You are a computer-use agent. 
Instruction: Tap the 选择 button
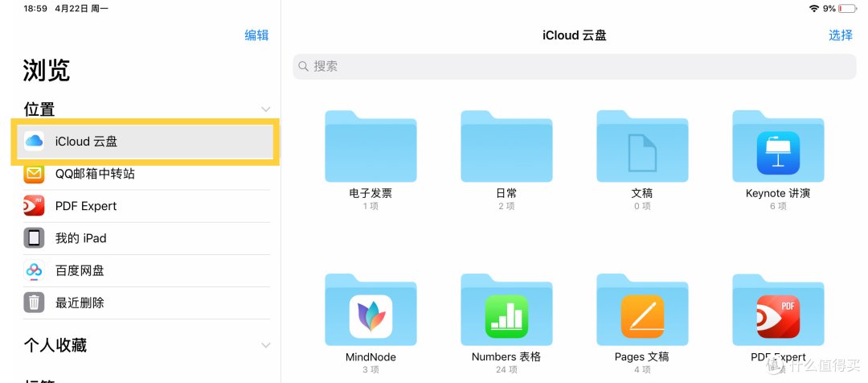point(841,35)
